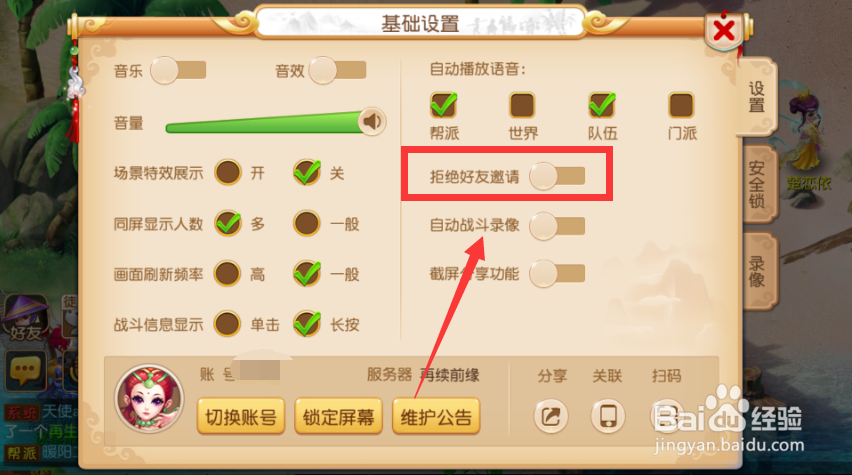Close the settings dialog with red X
852x475 pixels.
pos(724,30)
